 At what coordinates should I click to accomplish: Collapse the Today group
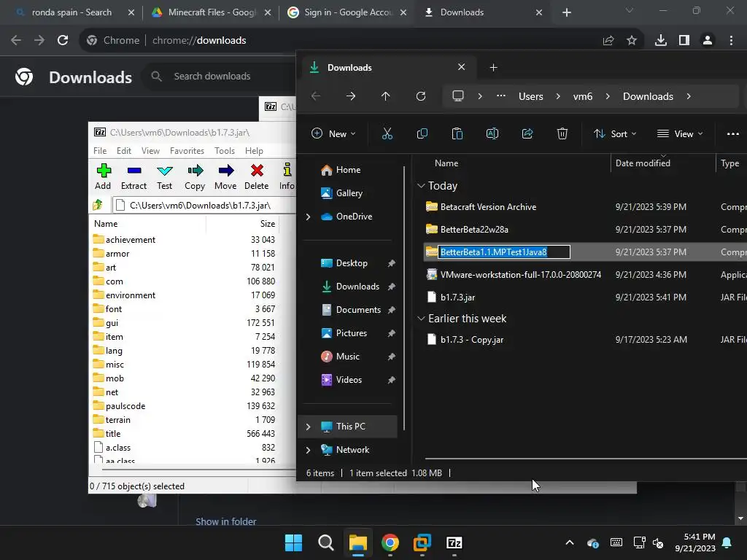tap(421, 186)
